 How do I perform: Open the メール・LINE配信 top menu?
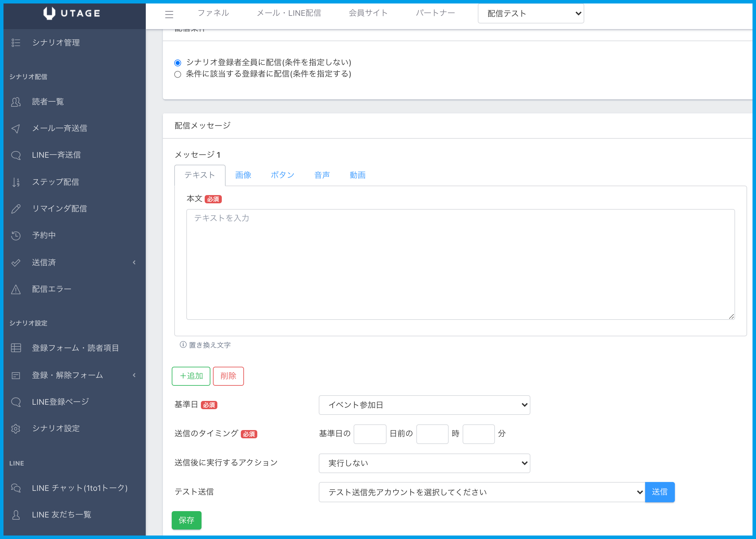tap(289, 13)
